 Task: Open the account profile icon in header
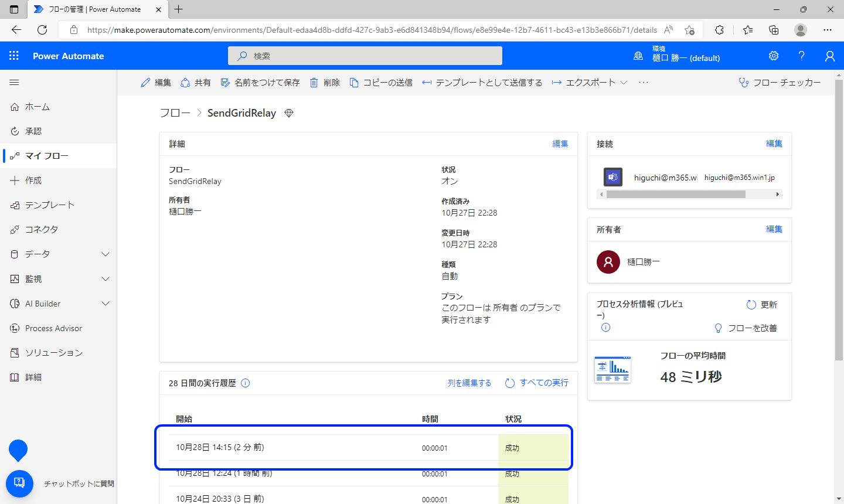coord(829,56)
